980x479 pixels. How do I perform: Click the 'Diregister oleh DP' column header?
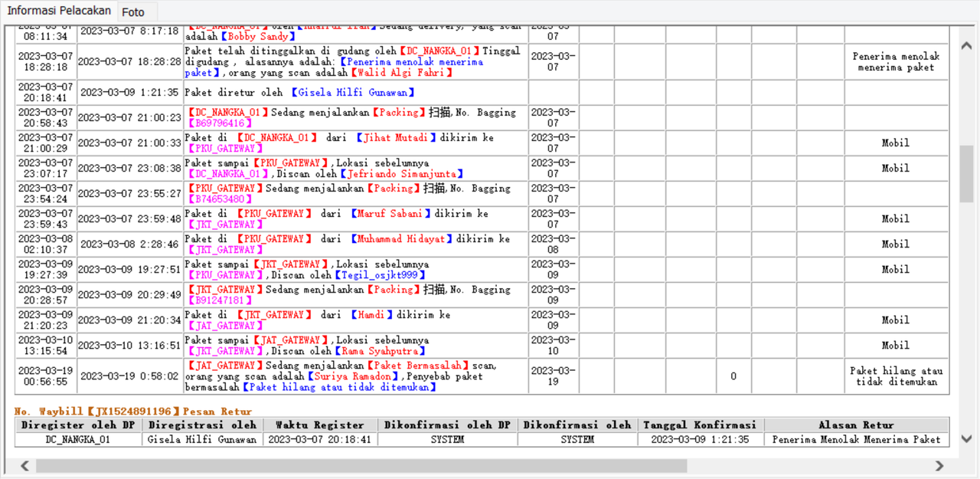(79, 425)
